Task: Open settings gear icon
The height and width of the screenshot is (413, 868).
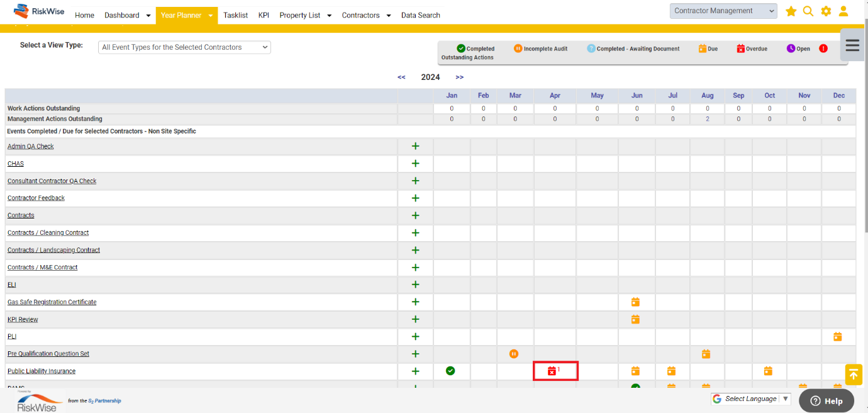Action: tap(826, 11)
